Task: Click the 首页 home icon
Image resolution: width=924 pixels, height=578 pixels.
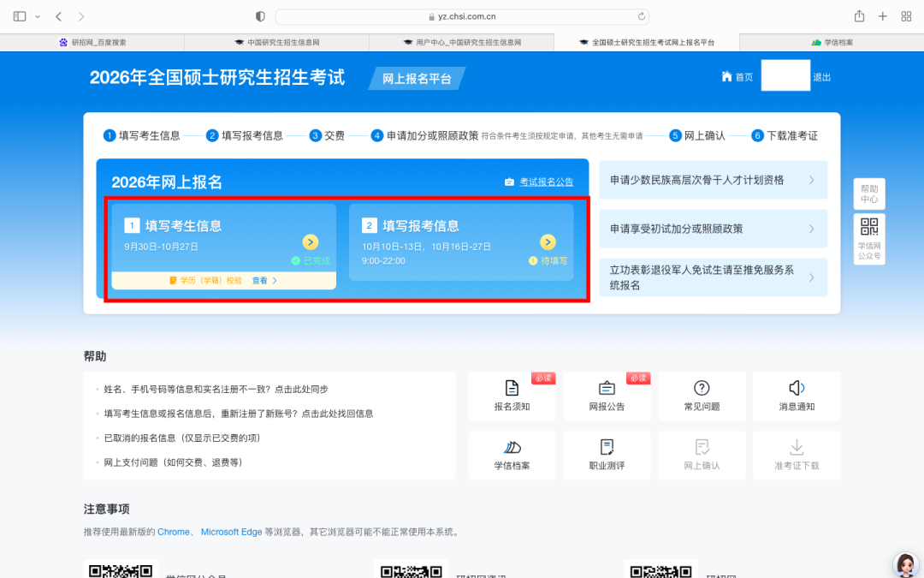Action: click(727, 77)
